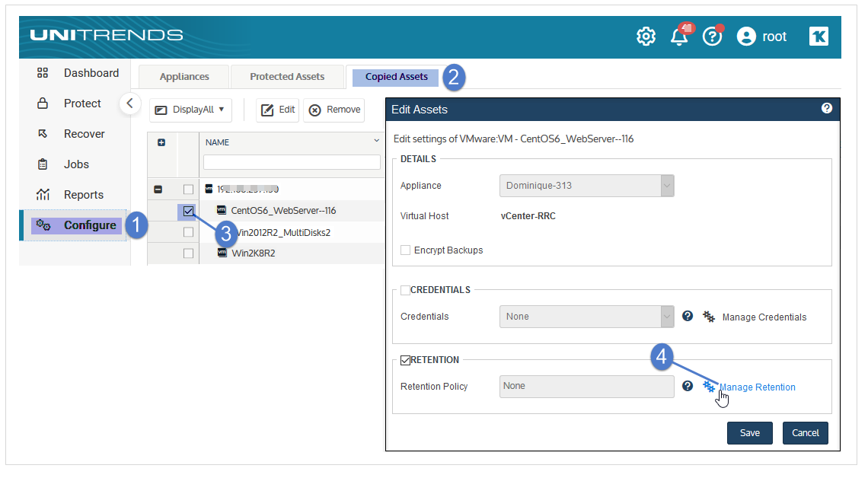Toggle the CREDENTIALS section checkbox
The image size is (868, 478).
click(405, 290)
